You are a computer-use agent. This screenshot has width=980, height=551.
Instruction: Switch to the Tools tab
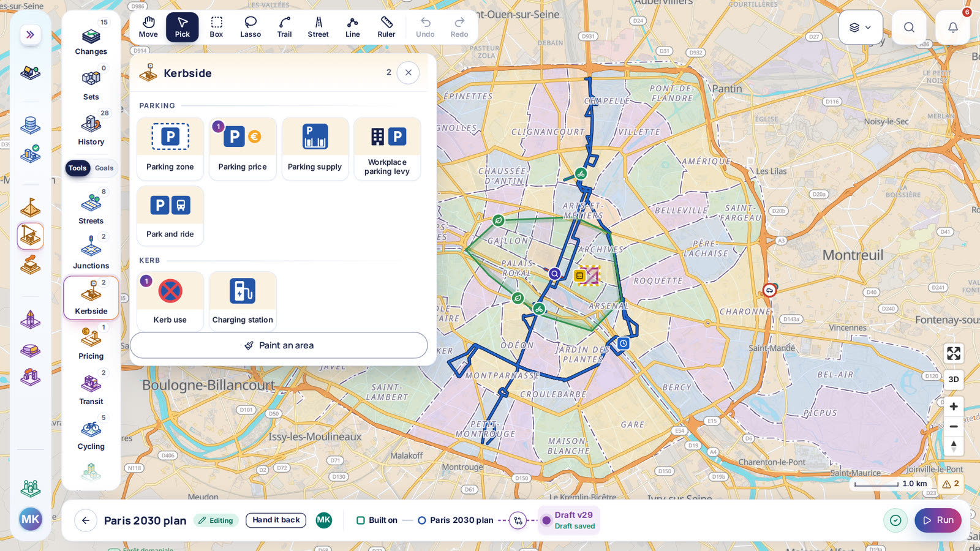click(78, 168)
